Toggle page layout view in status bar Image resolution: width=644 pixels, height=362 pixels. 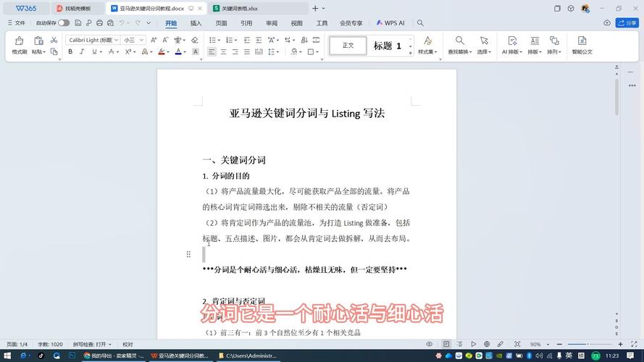(446, 344)
